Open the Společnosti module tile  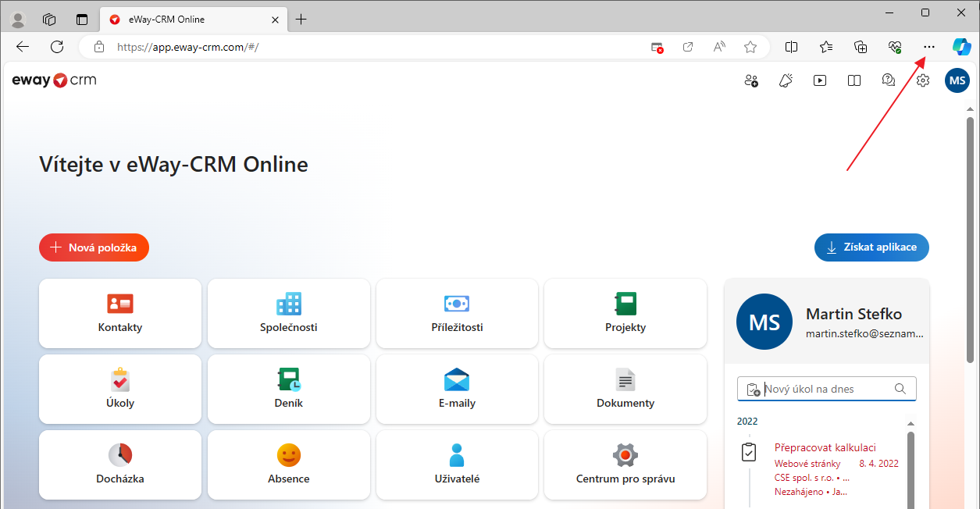[x=289, y=314]
